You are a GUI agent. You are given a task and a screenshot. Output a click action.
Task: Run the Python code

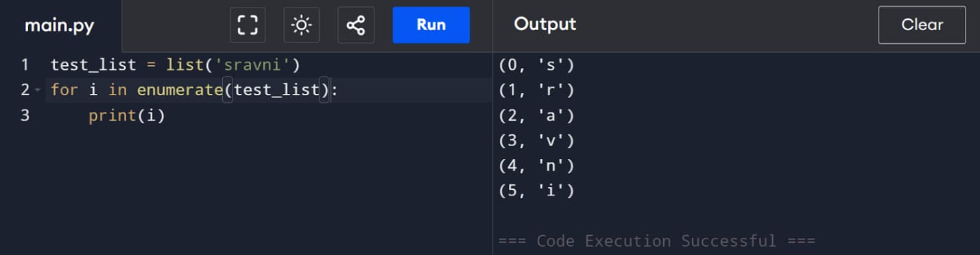[x=431, y=25]
